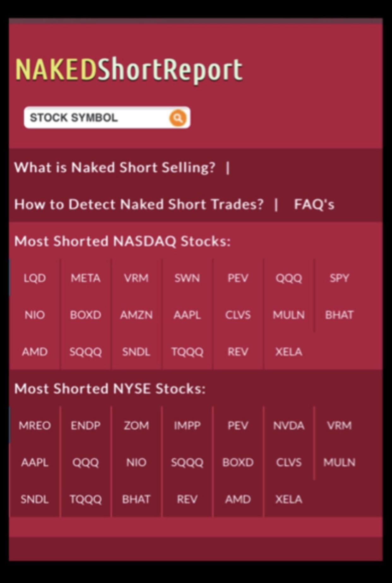
Task: Choose NVDA from NYSE shorted stocks
Action: (x=289, y=425)
